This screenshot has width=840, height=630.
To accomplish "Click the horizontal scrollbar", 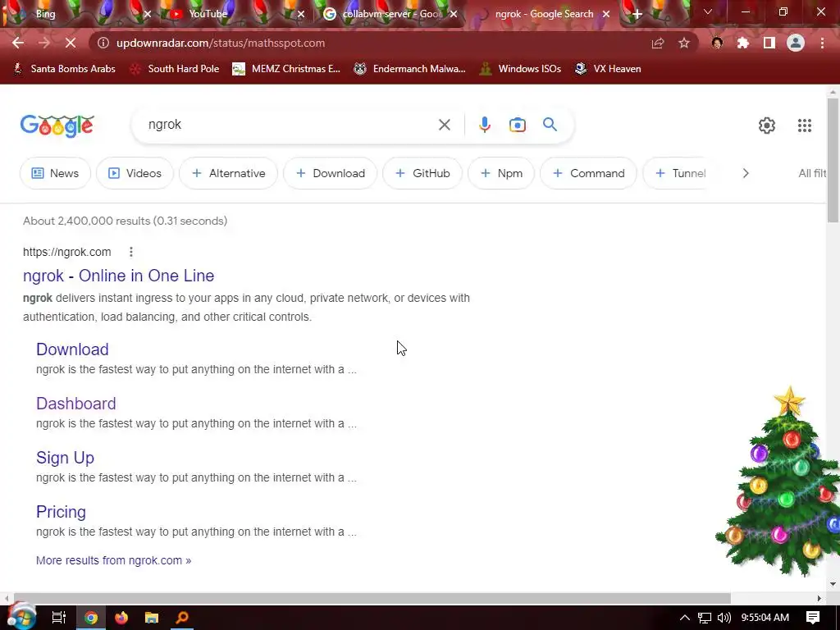I will 372,598.
